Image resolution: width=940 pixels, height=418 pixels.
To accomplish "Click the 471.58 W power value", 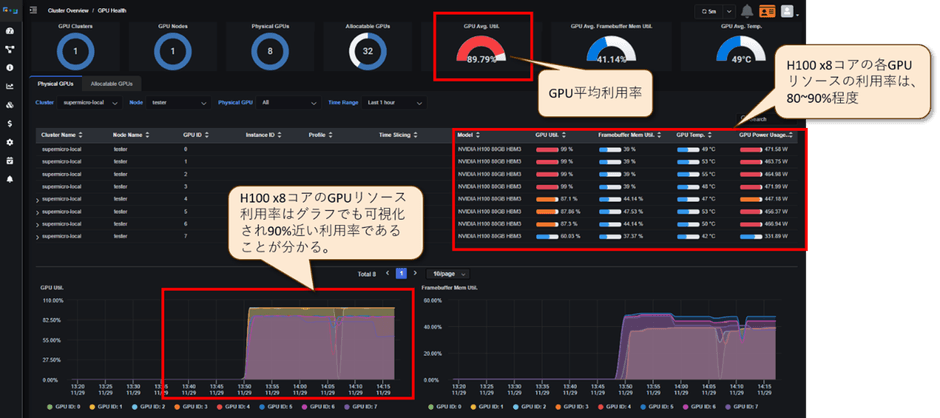I will (x=776, y=149).
